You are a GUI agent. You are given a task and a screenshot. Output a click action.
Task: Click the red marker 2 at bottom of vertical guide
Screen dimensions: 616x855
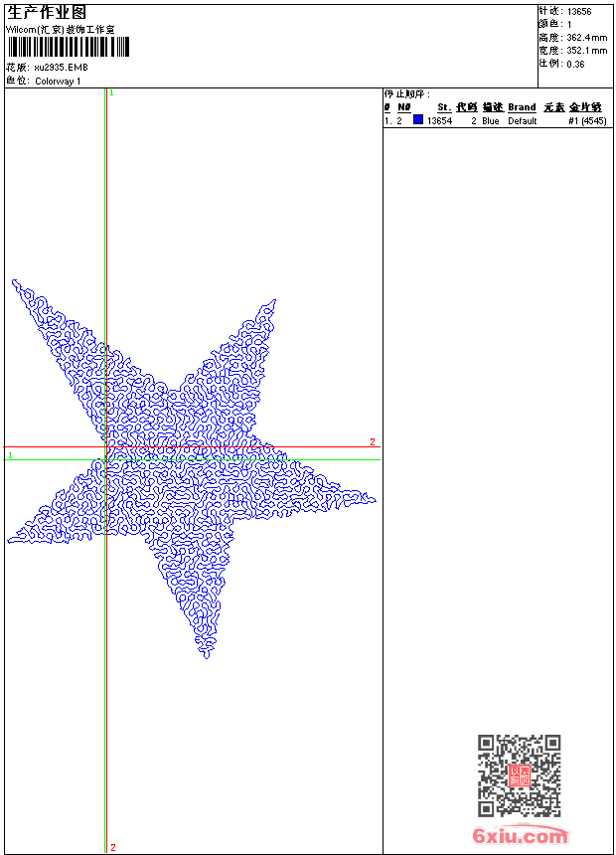112,847
